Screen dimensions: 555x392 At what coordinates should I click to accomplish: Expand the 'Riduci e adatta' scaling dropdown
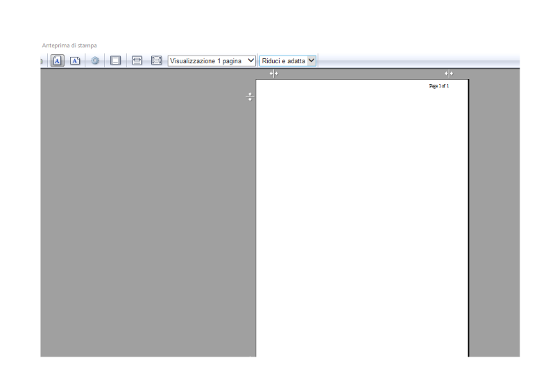tap(288, 61)
